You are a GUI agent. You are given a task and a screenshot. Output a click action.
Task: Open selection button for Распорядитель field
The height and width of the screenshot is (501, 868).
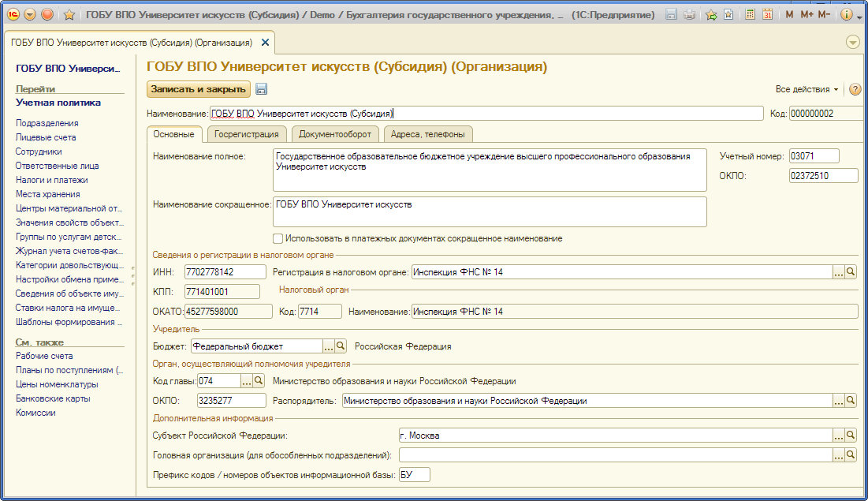coord(839,401)
